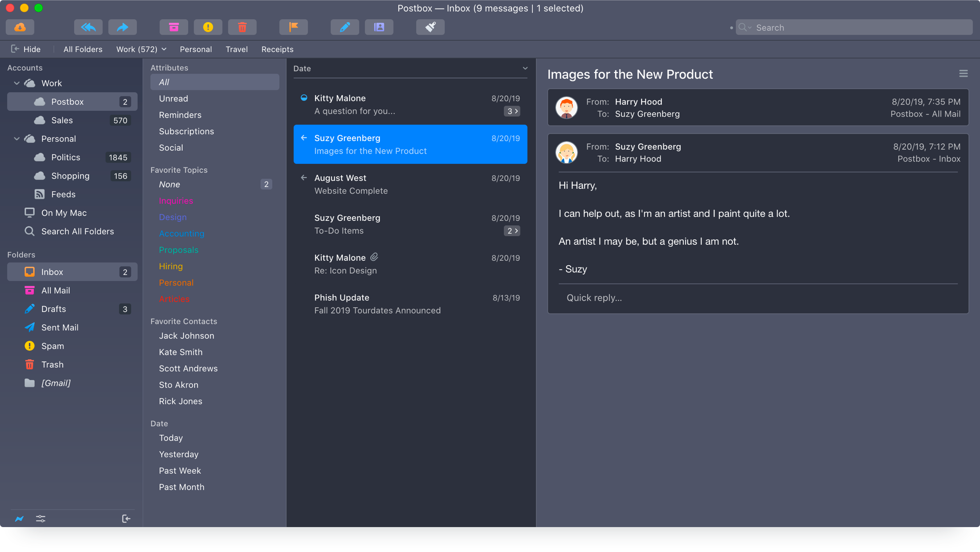Click the orange flag toolbar icon
The image size is (980, 552).
[x=294, y=27]
